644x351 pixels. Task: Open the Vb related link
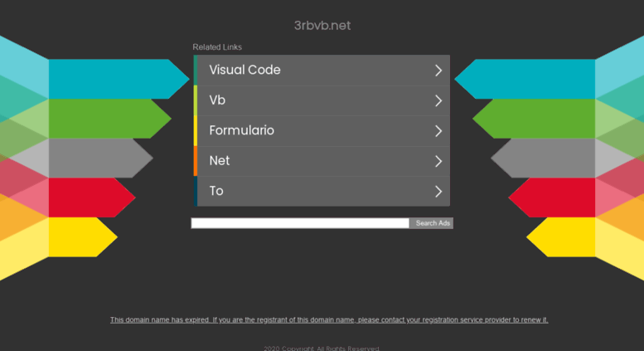tap(322, 100)
